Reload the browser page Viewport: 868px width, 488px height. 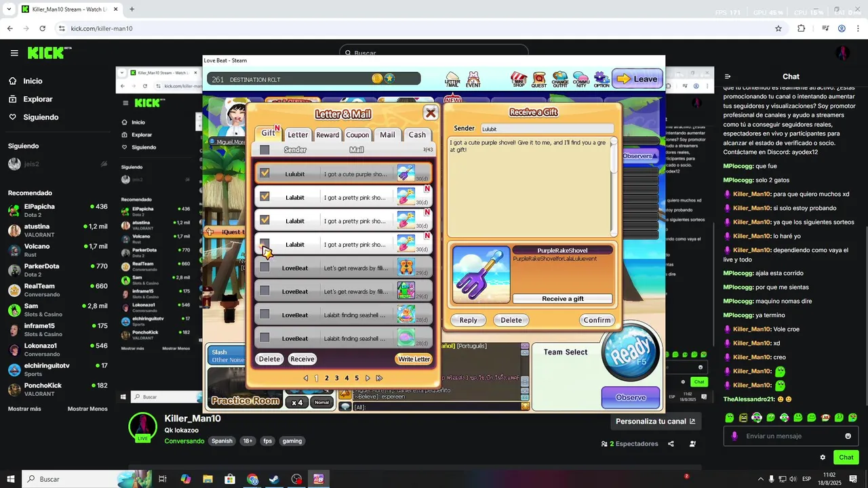tap(42, 28)
